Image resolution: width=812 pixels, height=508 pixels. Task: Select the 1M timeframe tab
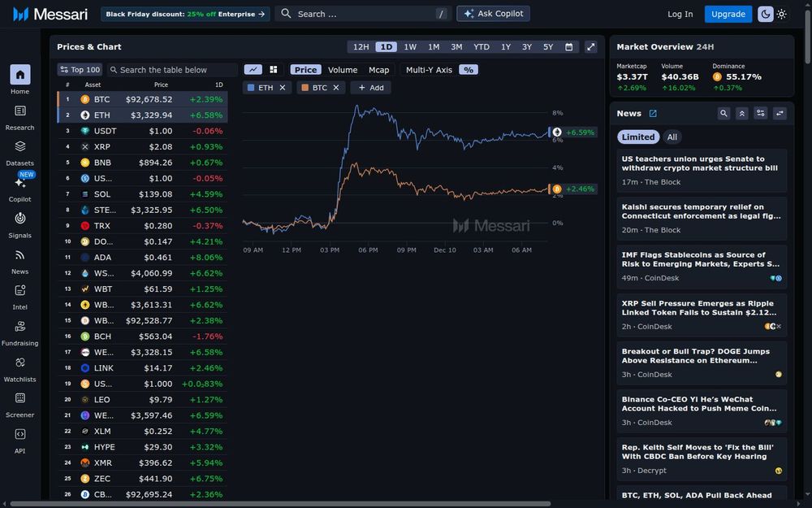coord(434,46)
